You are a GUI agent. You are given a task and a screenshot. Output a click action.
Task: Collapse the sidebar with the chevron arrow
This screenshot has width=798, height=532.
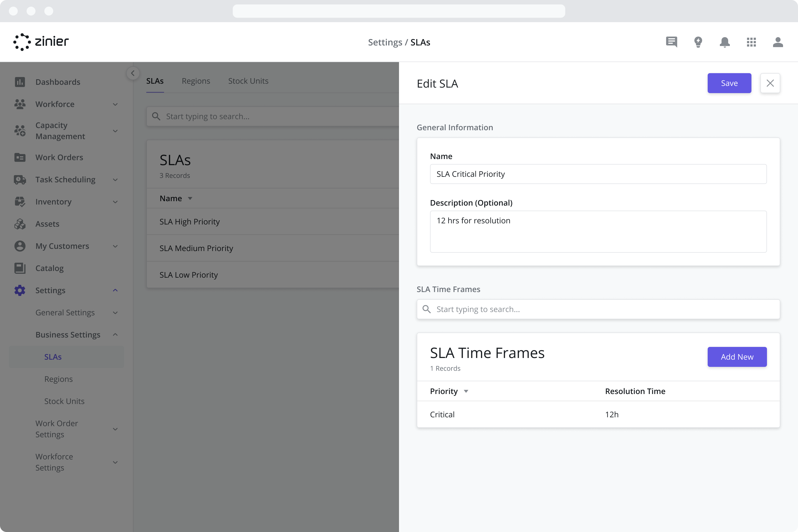pyautogui.click(x=133, y=73)
